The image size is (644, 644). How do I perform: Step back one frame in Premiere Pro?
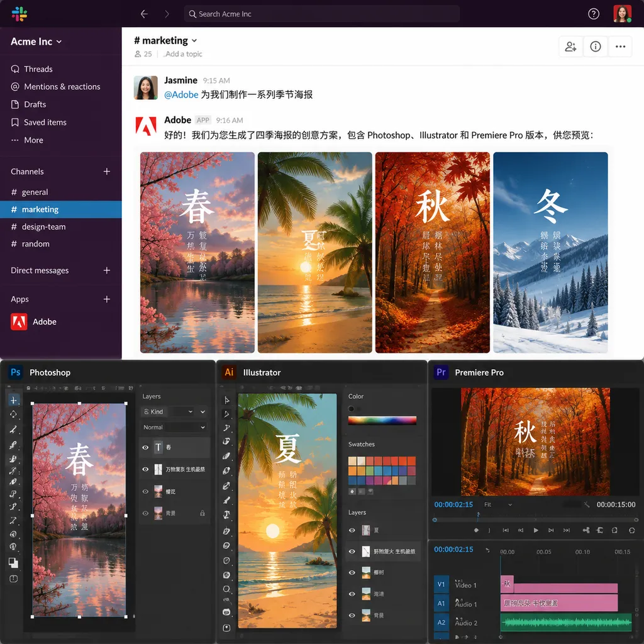point(521,530)
